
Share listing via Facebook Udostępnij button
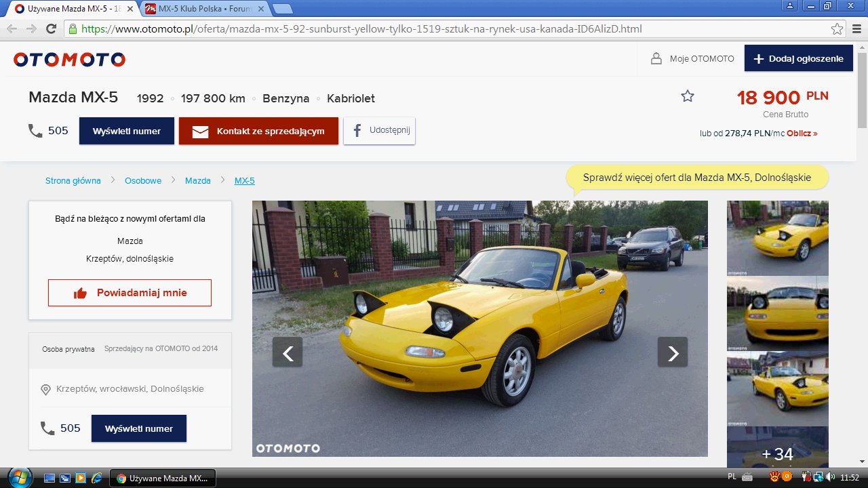click(x=380, y=131)
